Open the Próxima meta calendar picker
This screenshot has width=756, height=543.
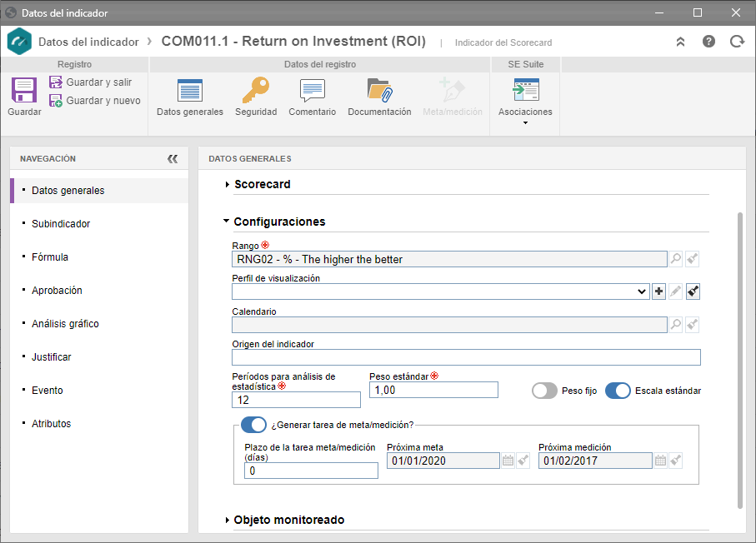click(508, 461)
